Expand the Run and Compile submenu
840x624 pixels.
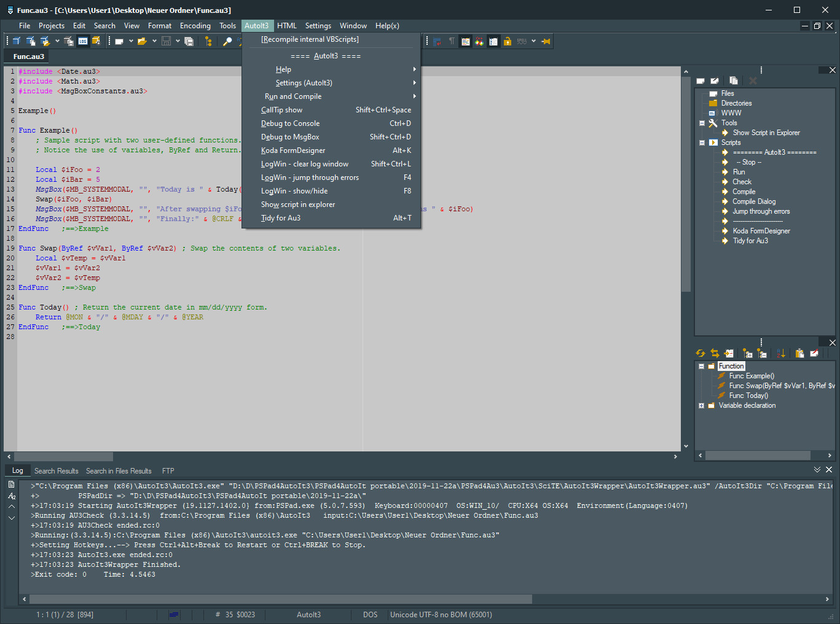293,96
